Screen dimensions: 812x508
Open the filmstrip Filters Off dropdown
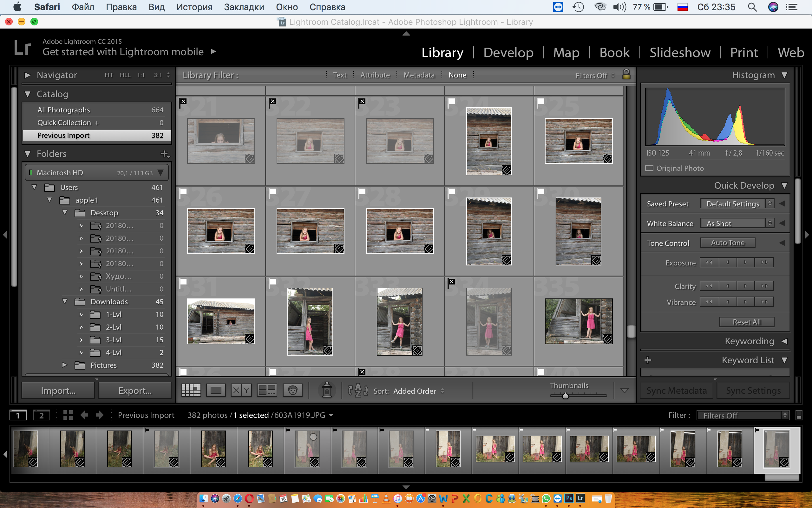point(743,416)
